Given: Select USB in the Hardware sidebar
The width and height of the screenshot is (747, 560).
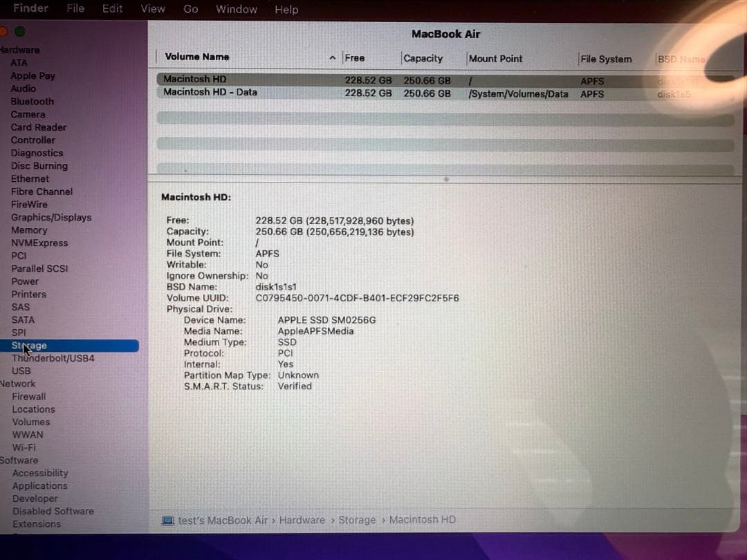Looking at the screenshot, I should coord(21,371).
